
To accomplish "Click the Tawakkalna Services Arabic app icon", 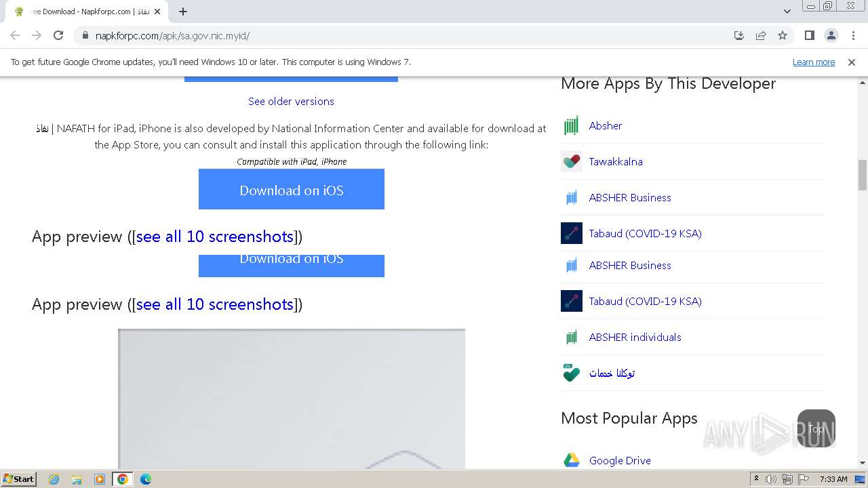I will [572, 373].
